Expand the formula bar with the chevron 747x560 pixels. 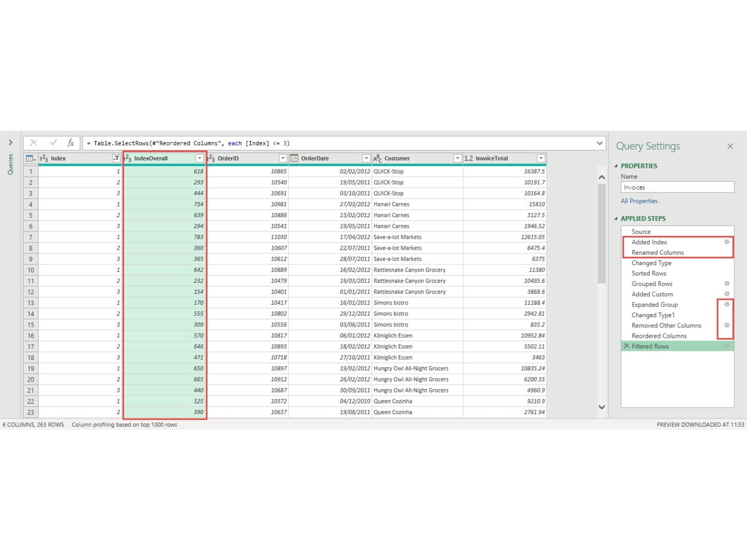[x=599, y=143]
